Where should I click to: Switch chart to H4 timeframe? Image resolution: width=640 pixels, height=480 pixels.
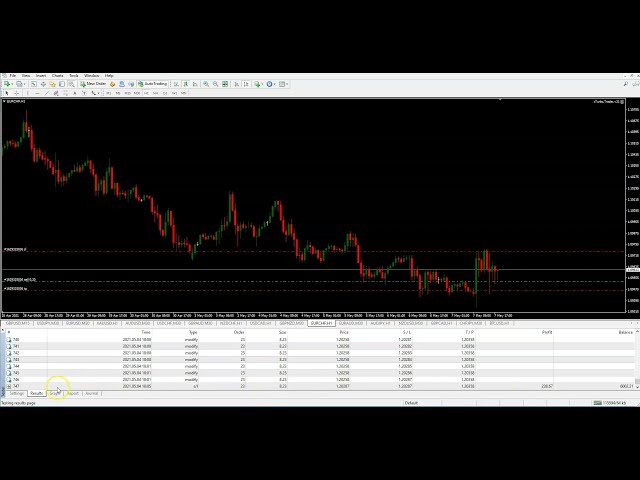point(155,93)
